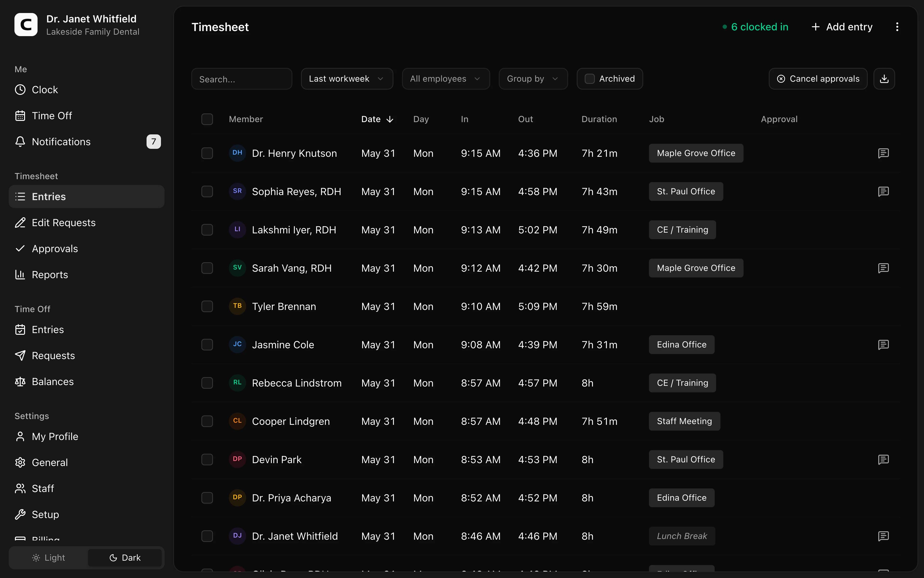Tick the Devin Park row checkbox
This screenshot has width=924, height=578.
pos(207,460)
